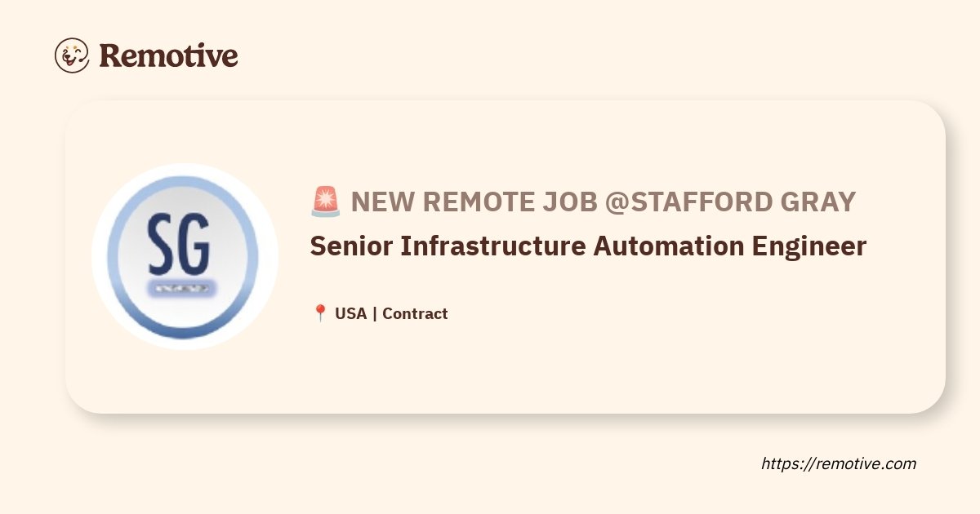The height and width of the screenshot is (514, 980).
Task: Click the blurred bar beneath SG letters
Action: [182, 287]
